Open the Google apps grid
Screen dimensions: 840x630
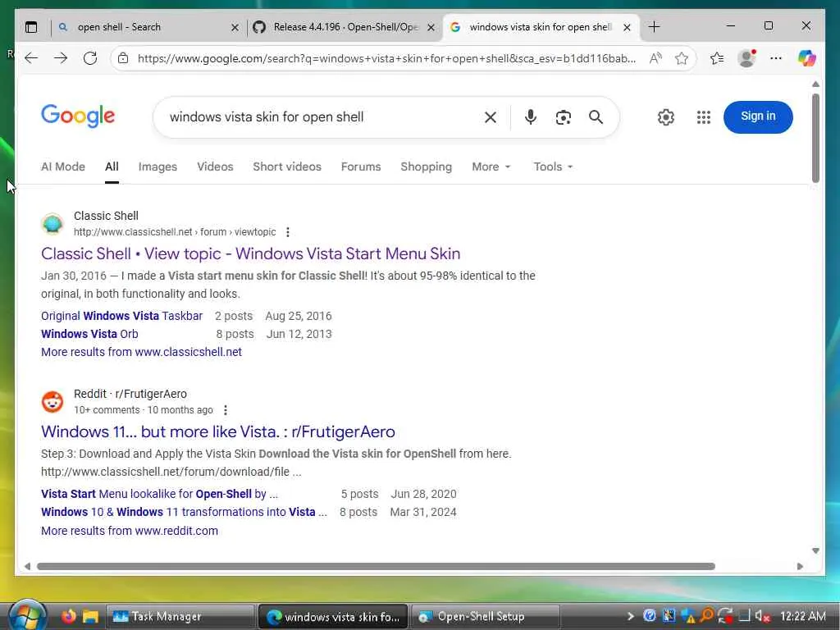703,117
